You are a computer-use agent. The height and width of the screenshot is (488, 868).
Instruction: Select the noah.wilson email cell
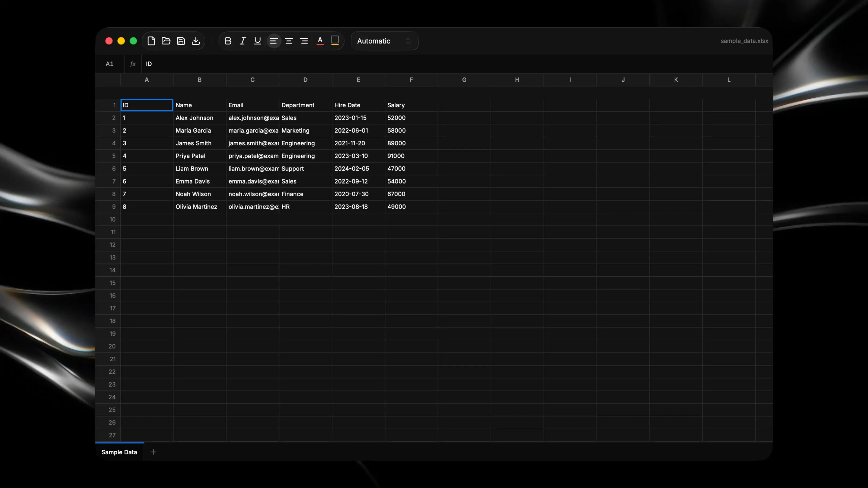click(252, 194)
